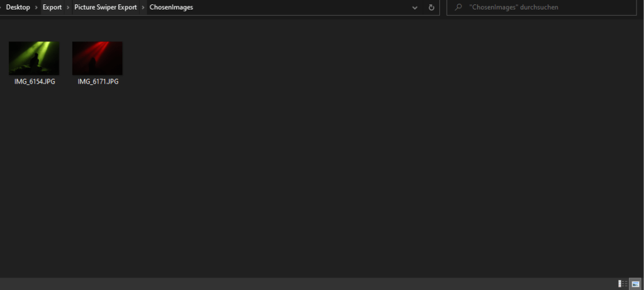Select the red-lit IMG_6171 thumbnail
The height and width of the screenshot is (290, 644).
[98, 58]
